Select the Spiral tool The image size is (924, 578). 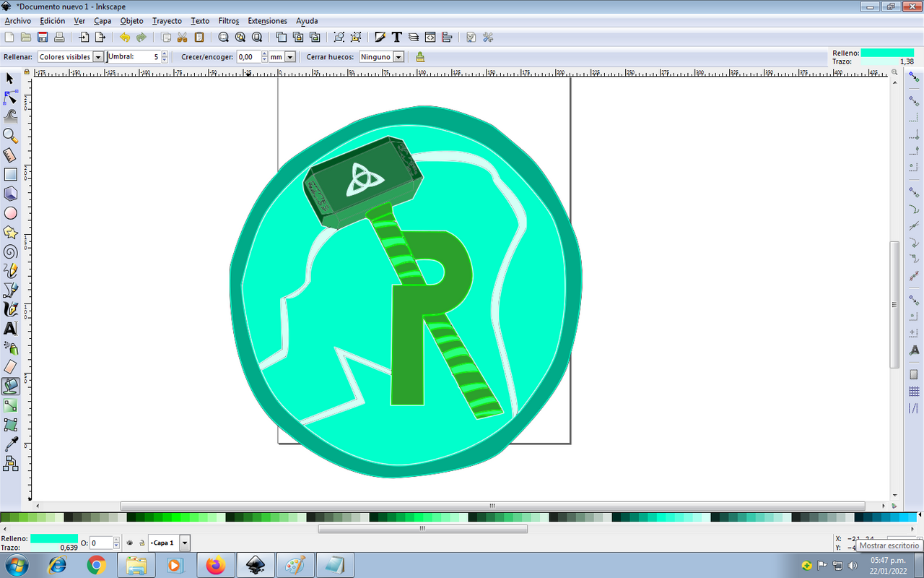(x=10, y=251)
